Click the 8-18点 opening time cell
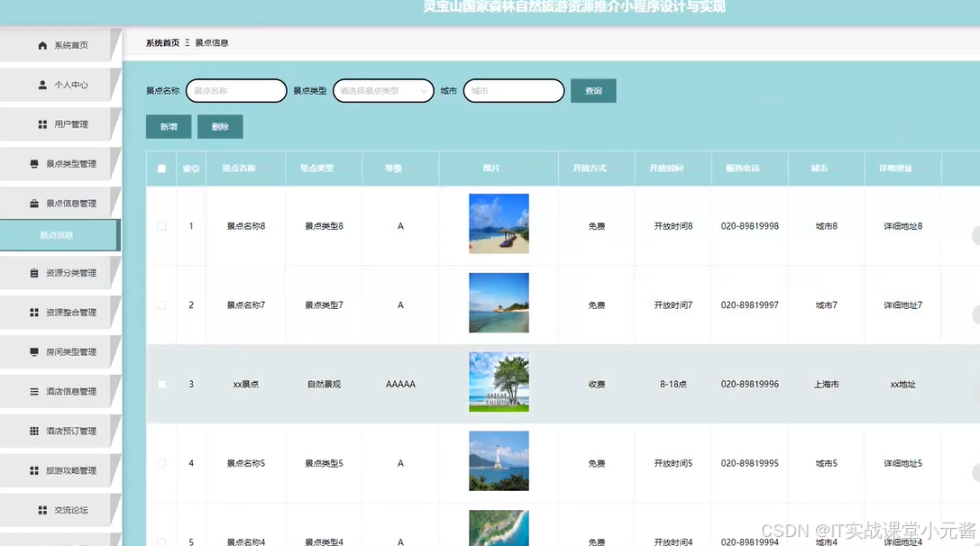Viewport: 980px width, 546px height. coord(673,384)
